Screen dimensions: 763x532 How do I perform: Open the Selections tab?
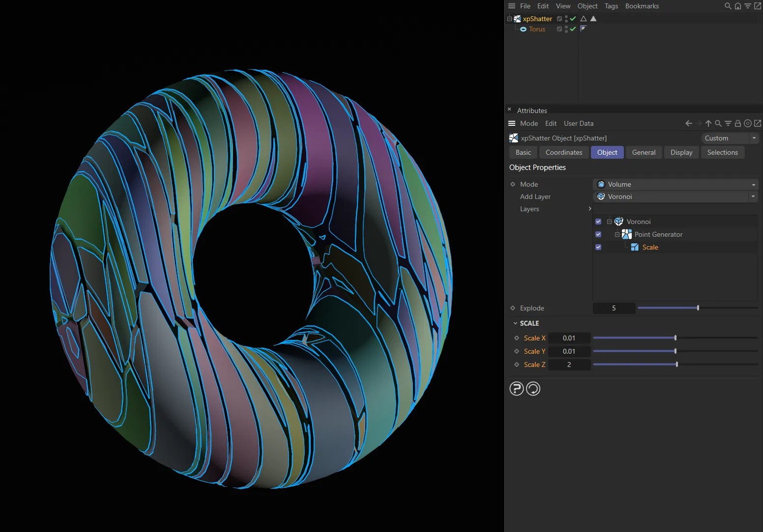[x=722, y=152]
